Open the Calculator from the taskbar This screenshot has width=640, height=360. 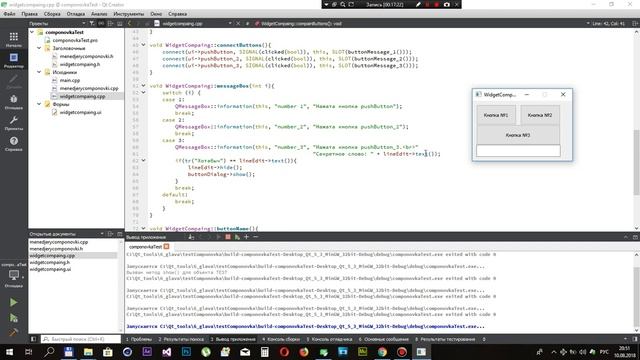264,352
